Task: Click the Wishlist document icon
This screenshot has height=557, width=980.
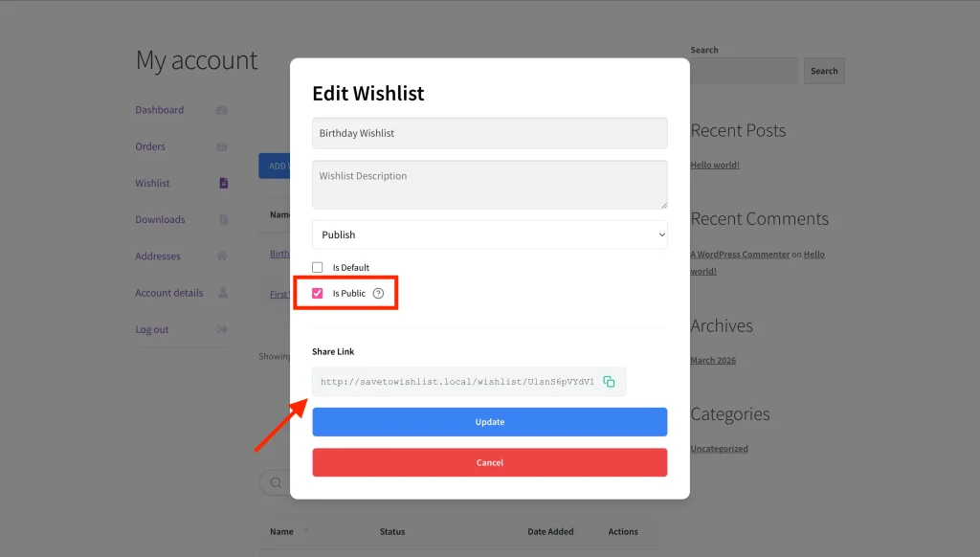Action: click(221, 183)
